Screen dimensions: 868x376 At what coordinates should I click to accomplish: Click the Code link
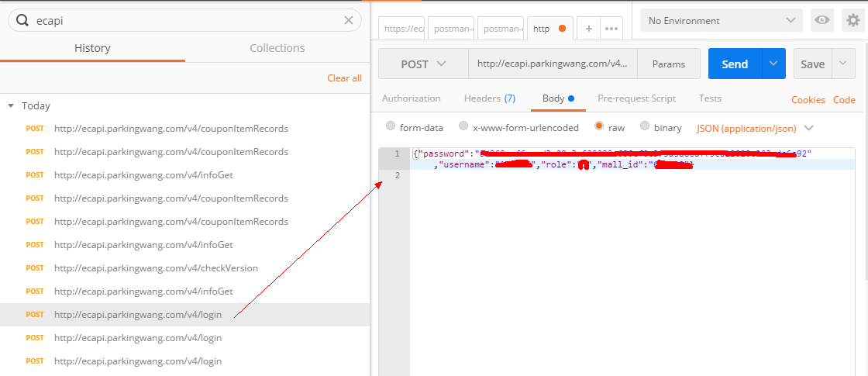844,100
